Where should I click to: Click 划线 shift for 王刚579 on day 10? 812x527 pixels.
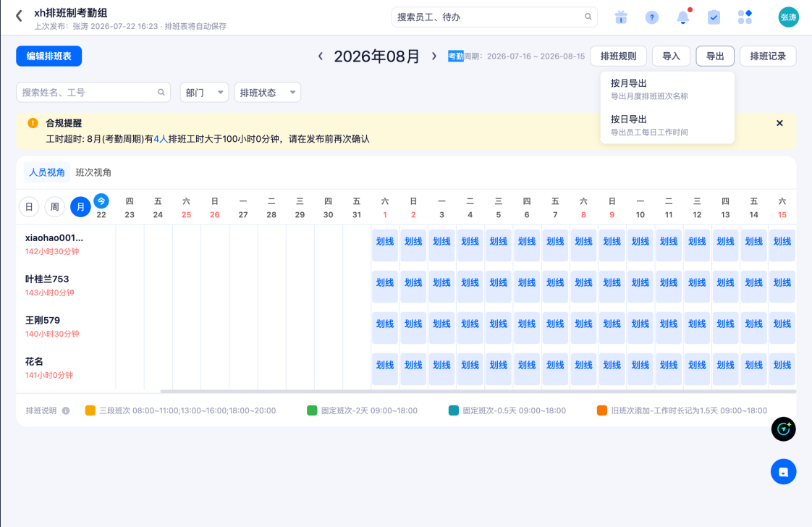pos(640,327)
